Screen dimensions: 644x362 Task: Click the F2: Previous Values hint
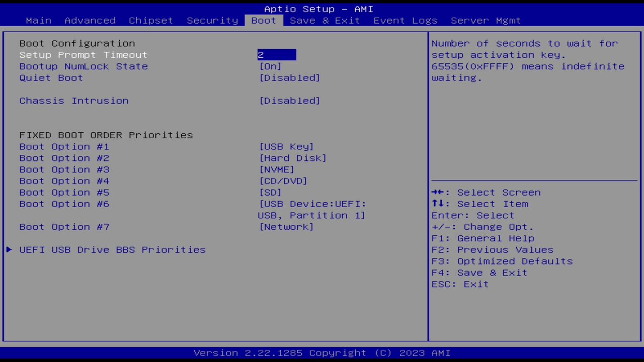pos(493,250)
